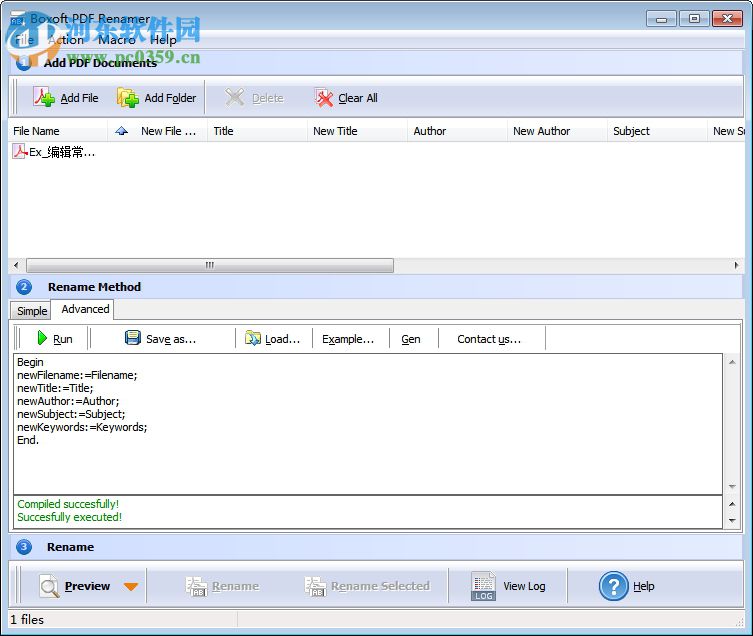This screenshot has height=636, width=753.
Task: Select the Ex_ file row
Action: coord(54,152)
